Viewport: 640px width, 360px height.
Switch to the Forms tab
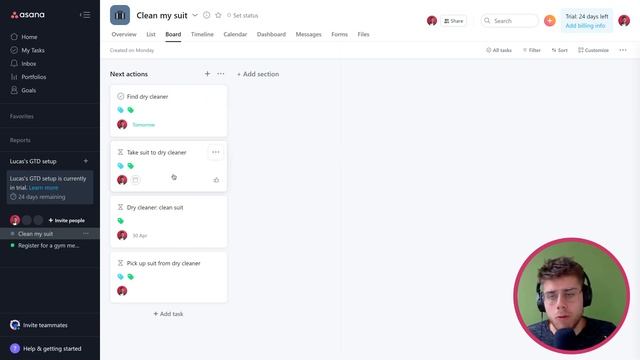pyautogui.click(x=340, y=34)
